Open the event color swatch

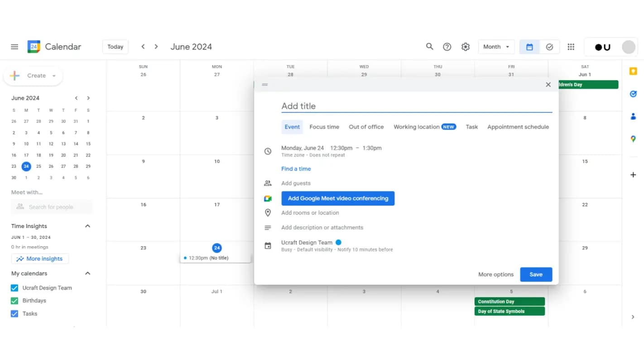[x=339, y=243]
